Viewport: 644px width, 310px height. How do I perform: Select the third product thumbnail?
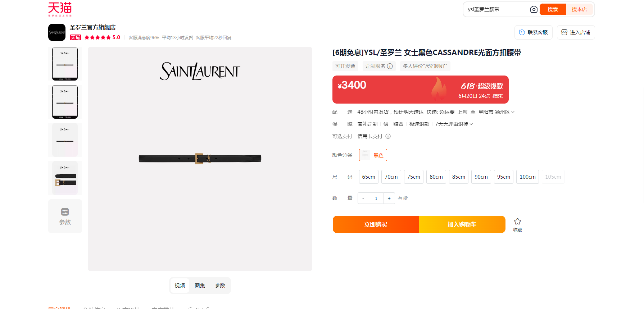pyautogui.click(x=65, y=140)
